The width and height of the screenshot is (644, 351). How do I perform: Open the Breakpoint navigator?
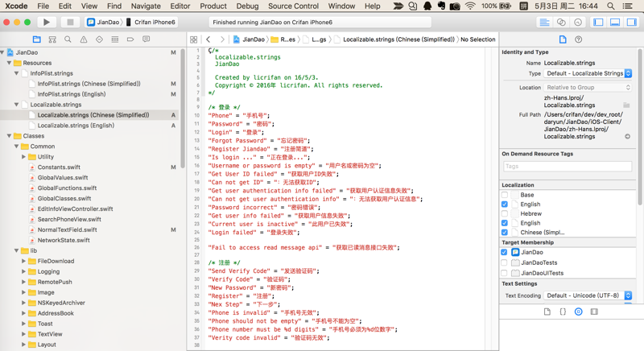[x=130, y=39]
